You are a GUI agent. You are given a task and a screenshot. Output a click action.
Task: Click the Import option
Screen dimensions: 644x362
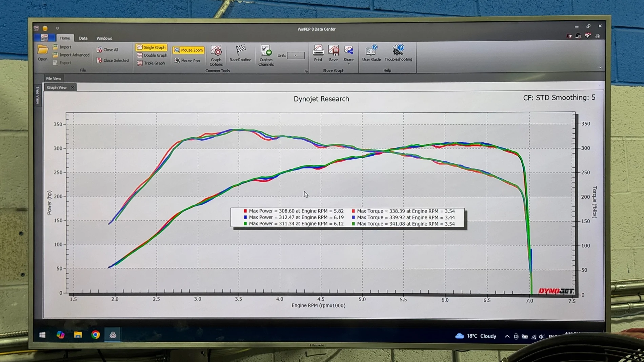62,47
